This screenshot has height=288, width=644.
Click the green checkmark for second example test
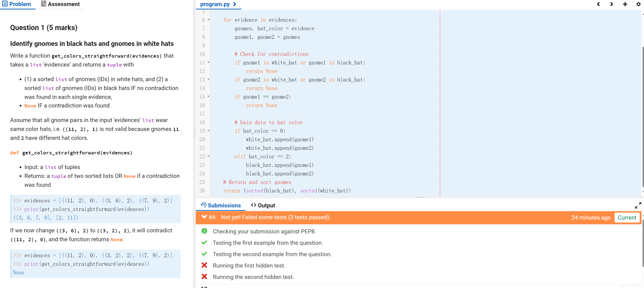[204, 254]
